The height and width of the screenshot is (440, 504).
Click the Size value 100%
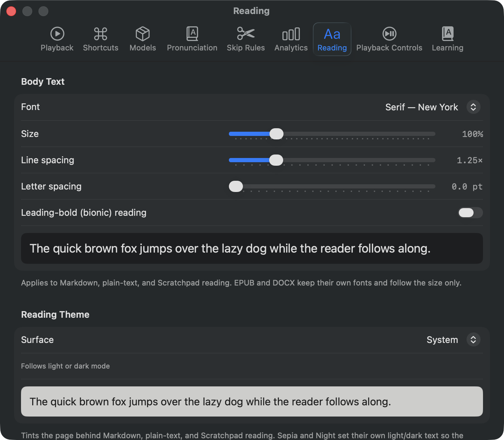[472, 134]
